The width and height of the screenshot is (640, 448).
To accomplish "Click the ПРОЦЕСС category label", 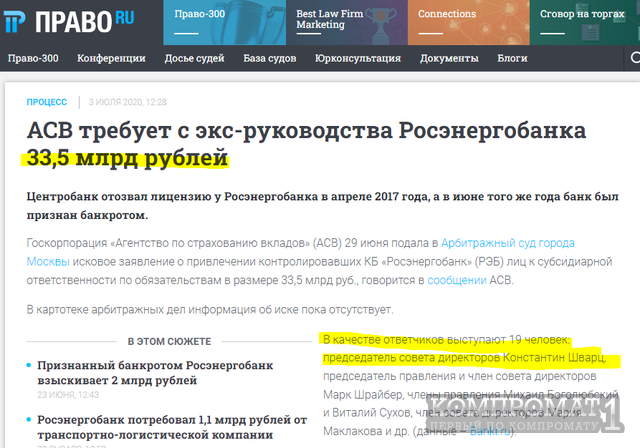I will [47, 102].
